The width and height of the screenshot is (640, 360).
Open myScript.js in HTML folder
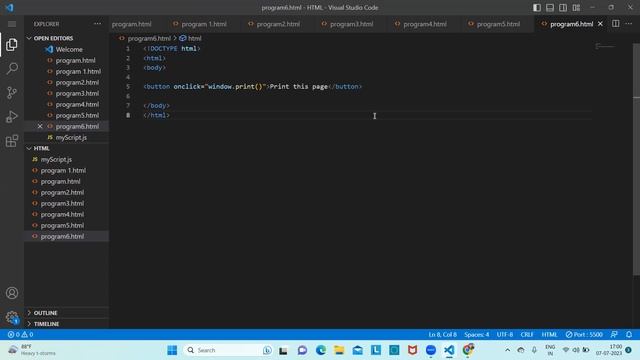pos(66,159)
